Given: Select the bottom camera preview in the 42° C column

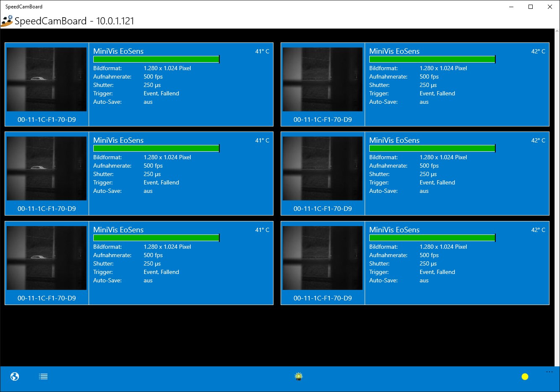Looking at the screenshot, I should (323, 258).
